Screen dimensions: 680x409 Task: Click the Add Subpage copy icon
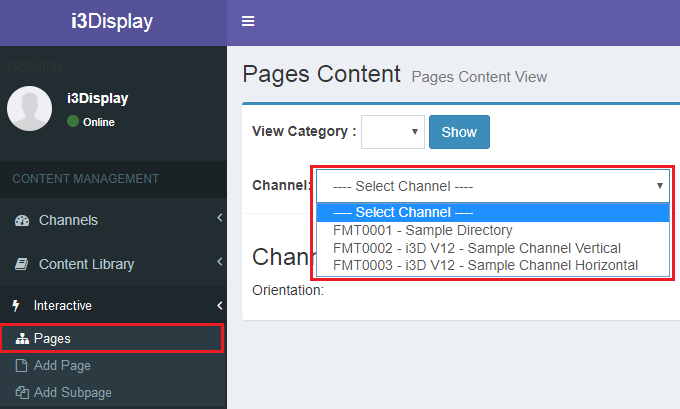(x=22, y=393)
